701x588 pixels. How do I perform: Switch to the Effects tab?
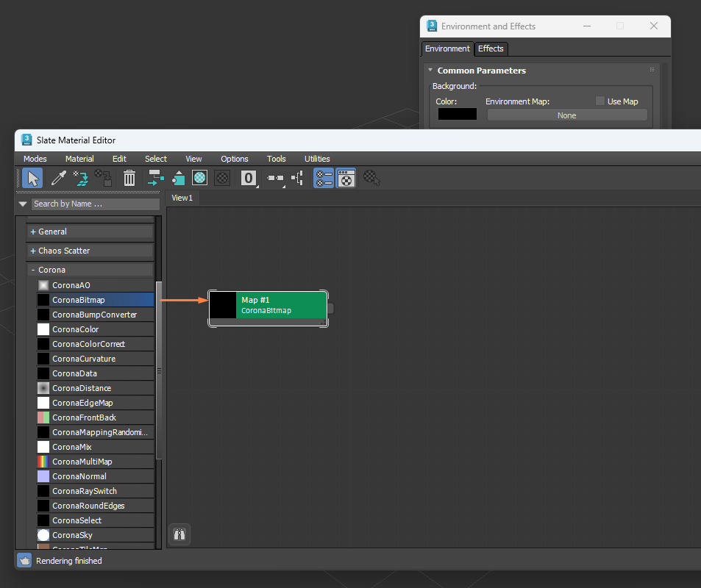tap(491, 49)
